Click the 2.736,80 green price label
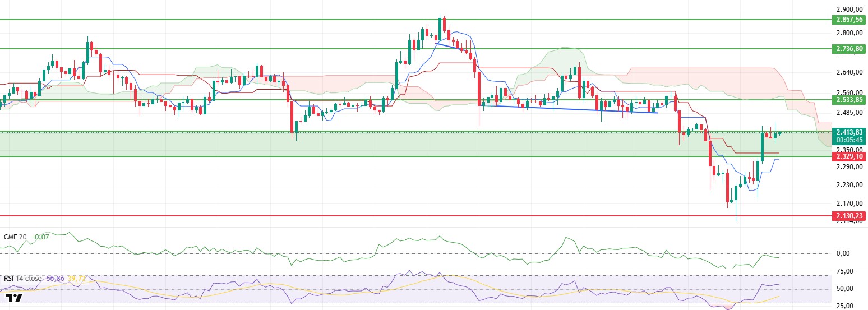The image size is (868, 310). [848, 49]
